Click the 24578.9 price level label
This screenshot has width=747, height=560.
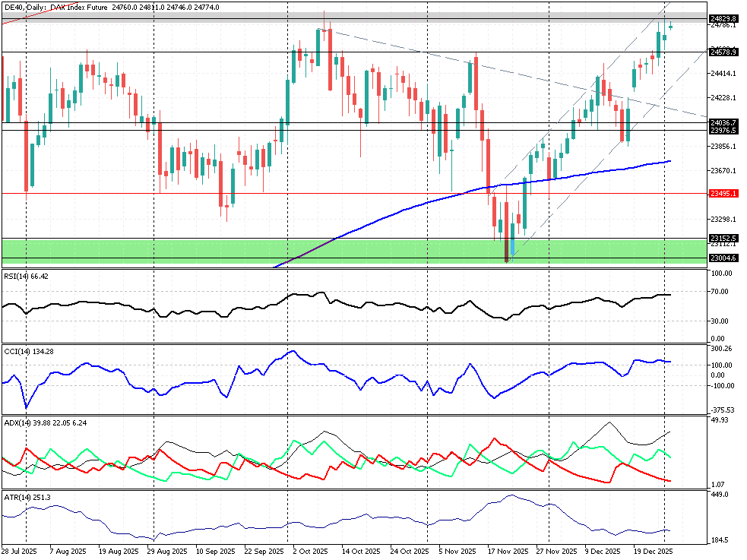click(723, 52)
